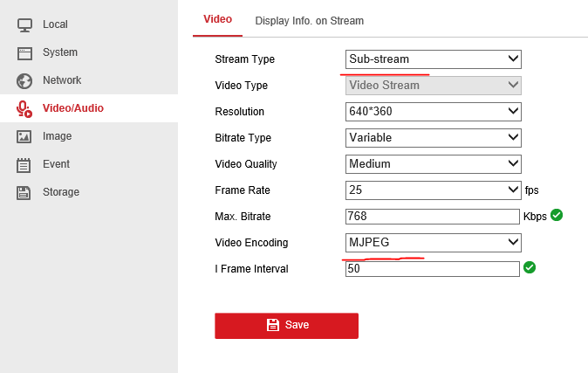Click the Video/Audio microphone icon
The image size is (588, 373).
tap(24, 108)
